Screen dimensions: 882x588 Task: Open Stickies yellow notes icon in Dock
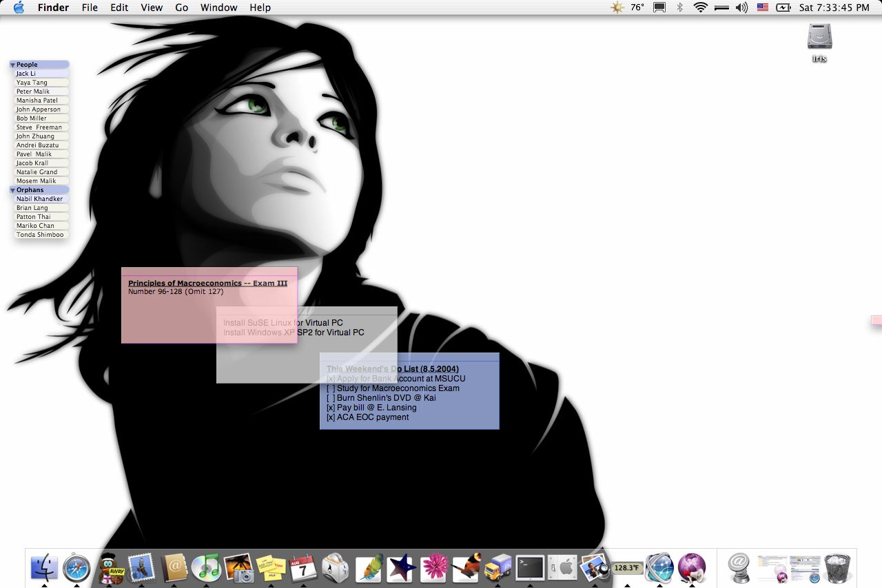click(271, 568)
